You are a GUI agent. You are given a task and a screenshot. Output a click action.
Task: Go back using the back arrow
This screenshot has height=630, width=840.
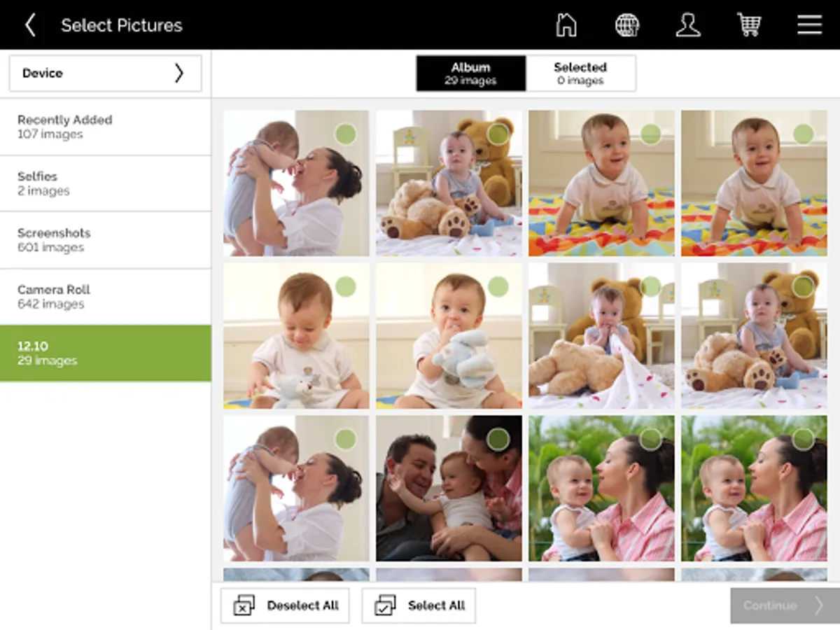pyautogui.click(x=29, y=24)
